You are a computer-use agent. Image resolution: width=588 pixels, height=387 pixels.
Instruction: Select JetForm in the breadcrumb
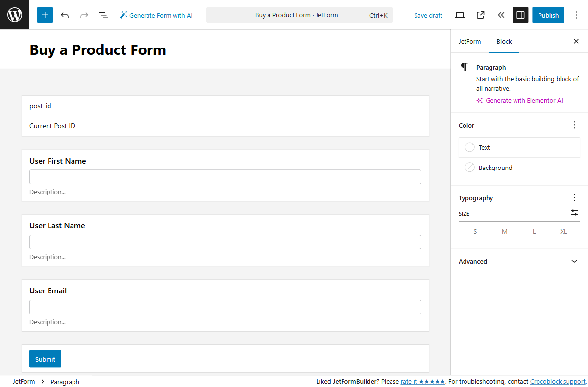pyautogui.click(x=24, y=381)
